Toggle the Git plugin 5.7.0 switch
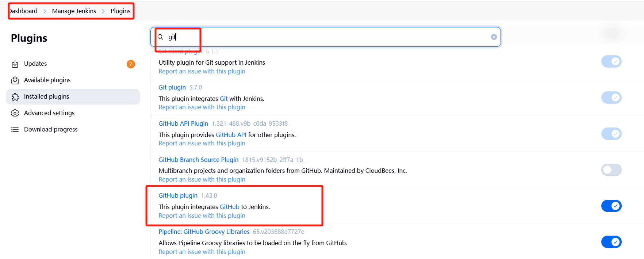This screenshot has height=259, width=644. [611, 98]
